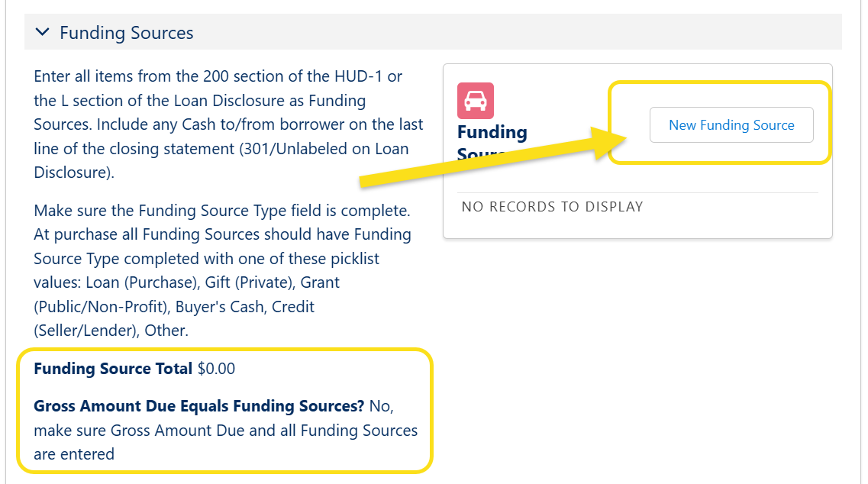Screen dimensions: 868x484
Task: Click the "are entered" validation message text
Action: point(74,454)
